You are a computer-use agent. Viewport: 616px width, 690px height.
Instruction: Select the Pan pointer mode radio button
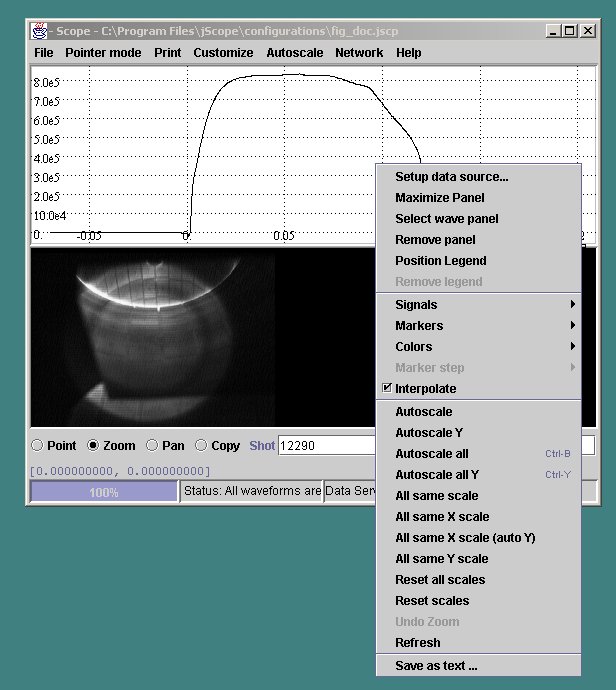pyautogui.click(x=152, y=446)
